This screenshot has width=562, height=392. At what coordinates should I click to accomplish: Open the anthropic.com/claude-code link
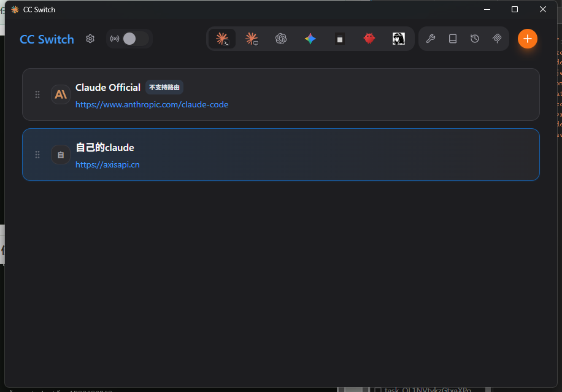point(152,105)
